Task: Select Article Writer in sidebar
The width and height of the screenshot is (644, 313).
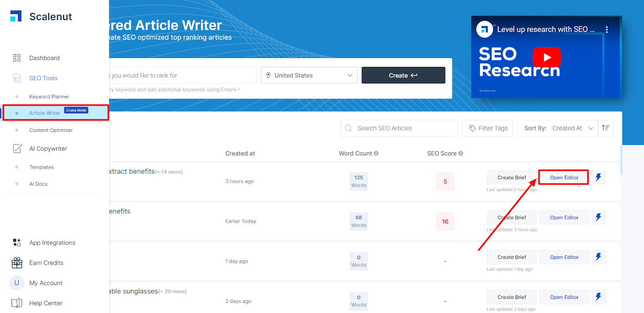Action: pyautogui.click(x=45, y=113)
